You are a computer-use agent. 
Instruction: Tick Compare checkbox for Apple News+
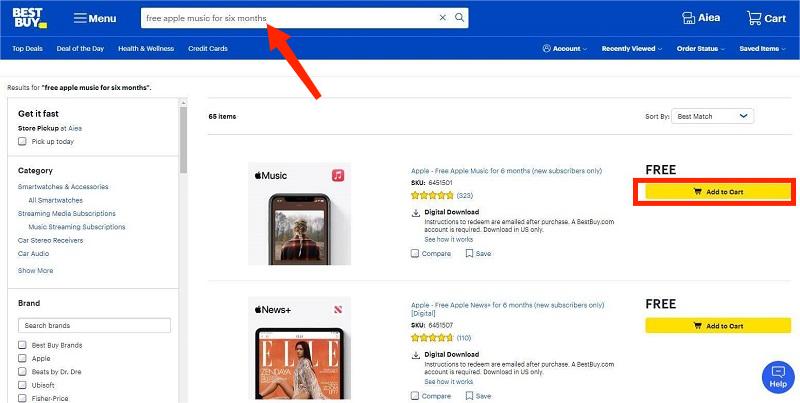[415, 395]
